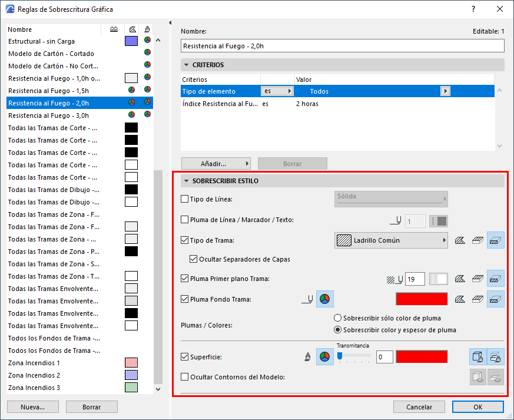
Task: Collapse the CRITERIOS section
Action: tap(186, 65)
